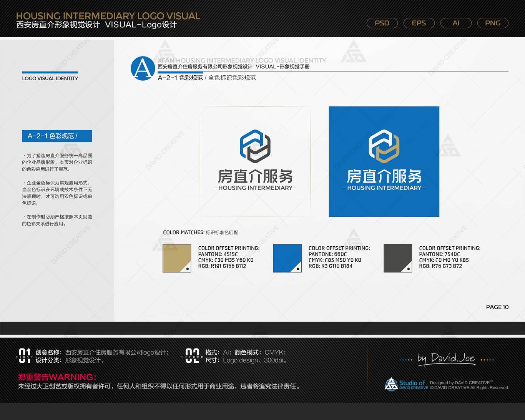Image resolution: width=525 pixels, height=420 pixels.
Task: Click the AI format badge
Action: 456,23
